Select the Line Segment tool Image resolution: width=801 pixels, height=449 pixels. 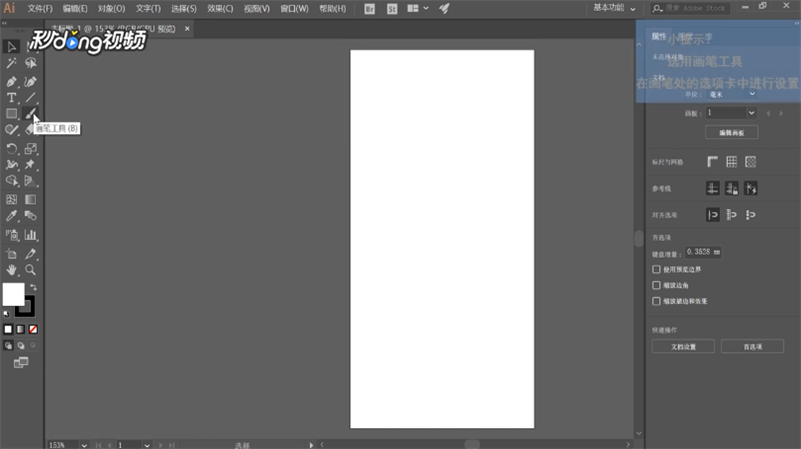31,98
